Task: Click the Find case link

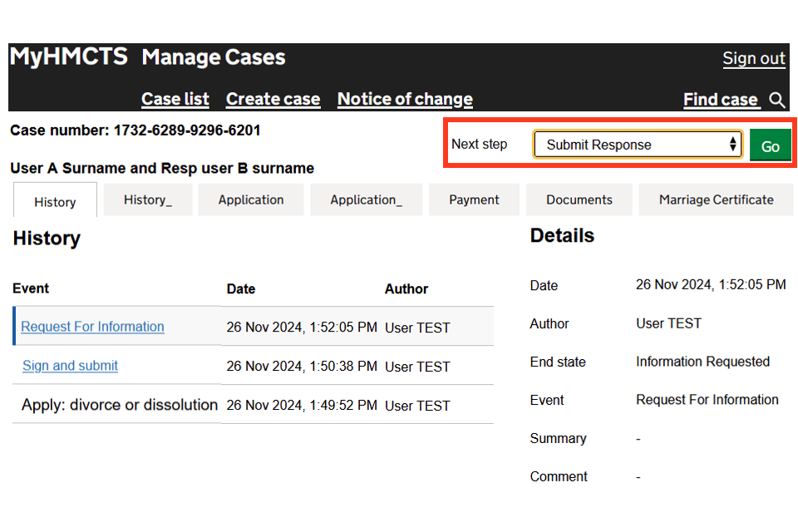Action: (x=720, y=100)
